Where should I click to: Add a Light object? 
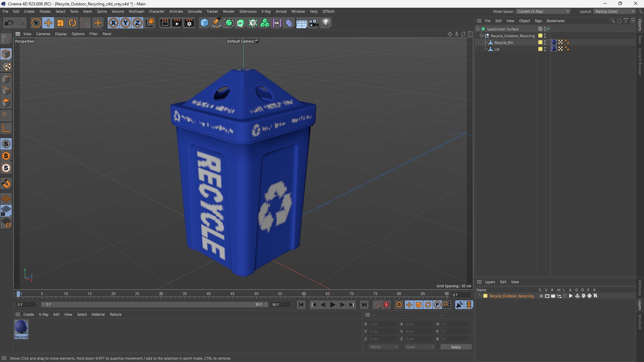tap(326, 23)
